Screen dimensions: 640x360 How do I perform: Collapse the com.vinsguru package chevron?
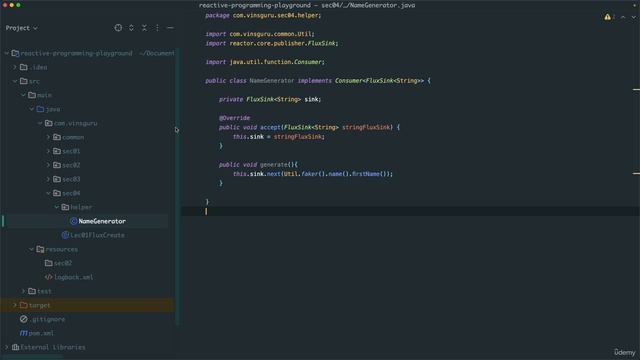coord(40,123)
